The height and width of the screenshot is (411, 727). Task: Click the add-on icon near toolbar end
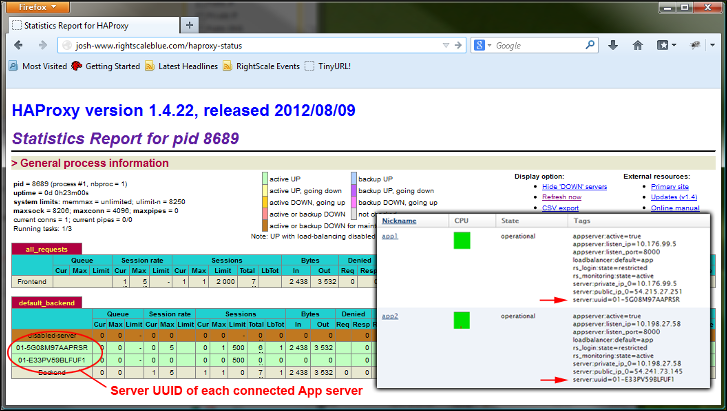(x=695, y=45)
